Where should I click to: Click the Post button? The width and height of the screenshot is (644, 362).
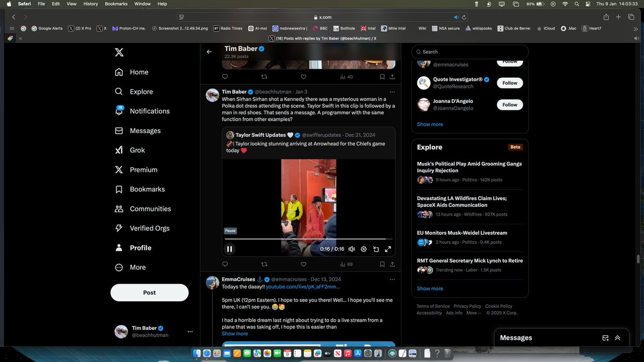[149, 292]
